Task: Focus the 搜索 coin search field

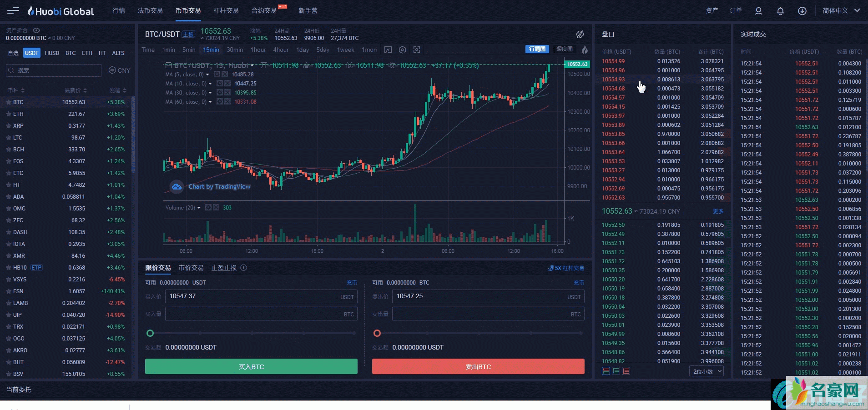Action: [54, 70]
